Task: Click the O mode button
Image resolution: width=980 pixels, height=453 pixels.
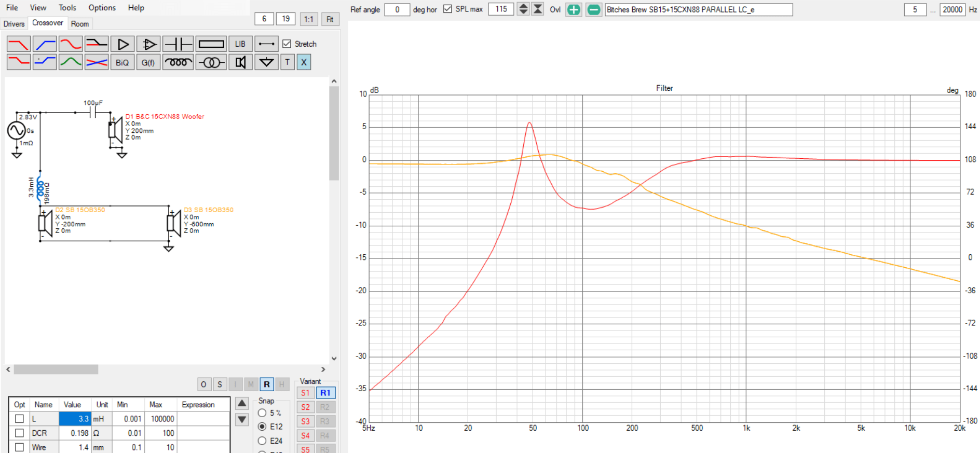Action: [203, 385]
